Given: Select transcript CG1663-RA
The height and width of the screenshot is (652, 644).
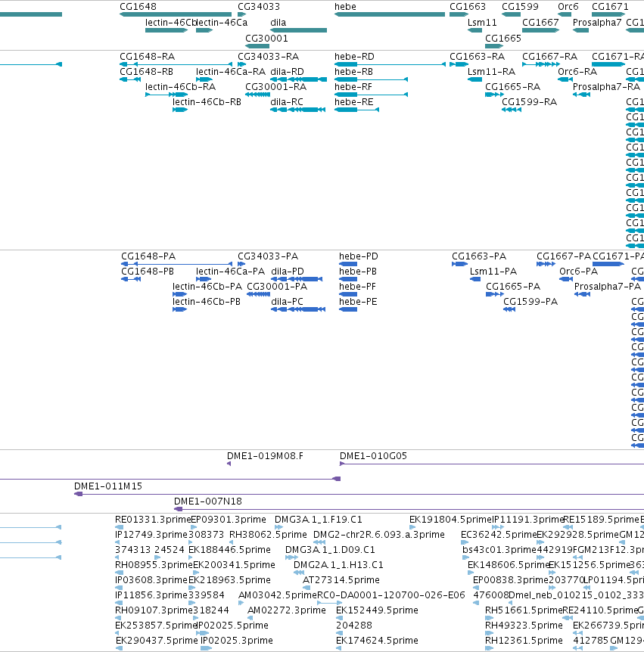Looking at the screenshot, I should (477, 57).
